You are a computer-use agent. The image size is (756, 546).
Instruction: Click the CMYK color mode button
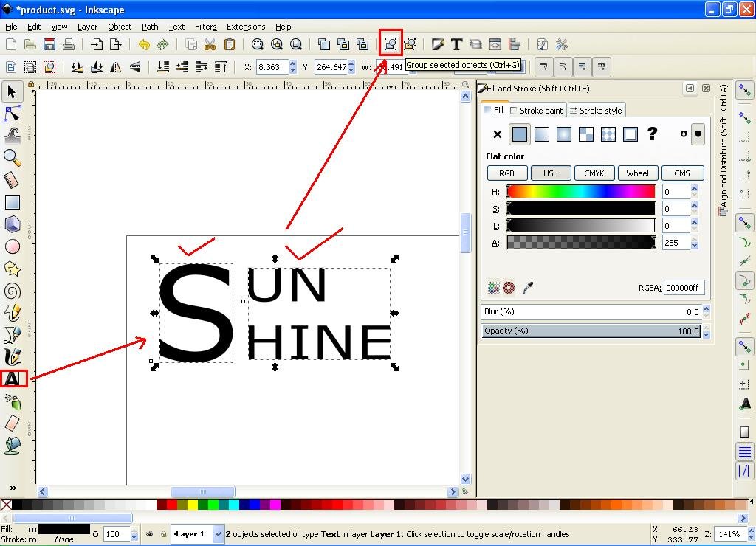(594, 173)
